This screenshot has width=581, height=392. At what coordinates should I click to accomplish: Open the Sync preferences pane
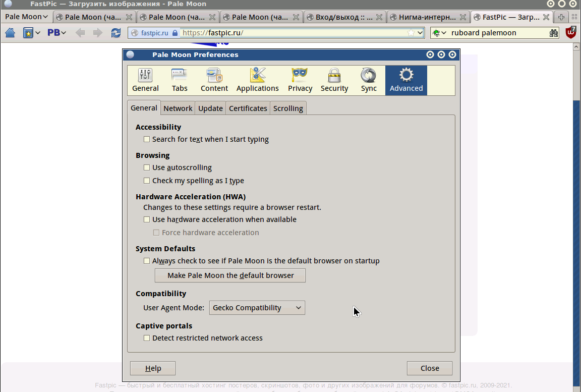pos(369,81)
